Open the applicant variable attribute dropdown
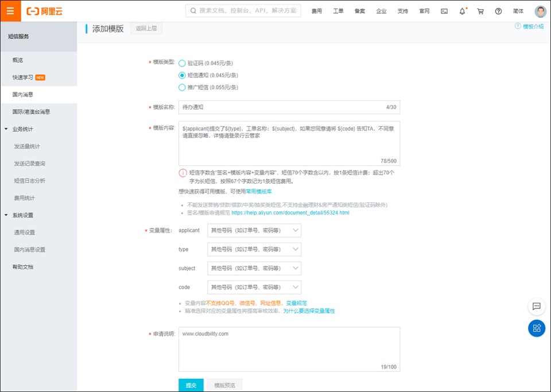551x392 pixels. [254, 231]
